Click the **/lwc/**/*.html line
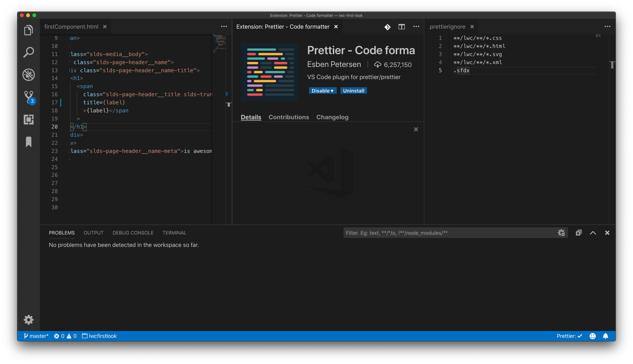The width and height of the screenshot is (633, 364). coord(479,46)
